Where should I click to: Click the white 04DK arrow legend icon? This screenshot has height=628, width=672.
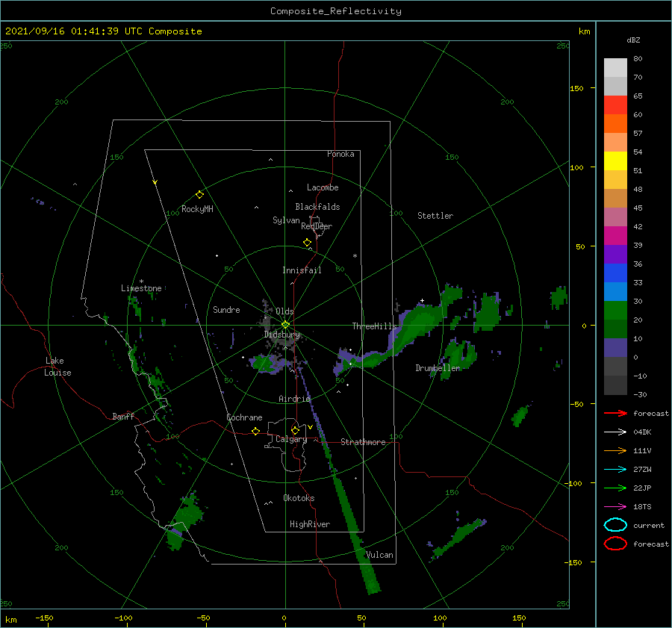coord(615,432)
